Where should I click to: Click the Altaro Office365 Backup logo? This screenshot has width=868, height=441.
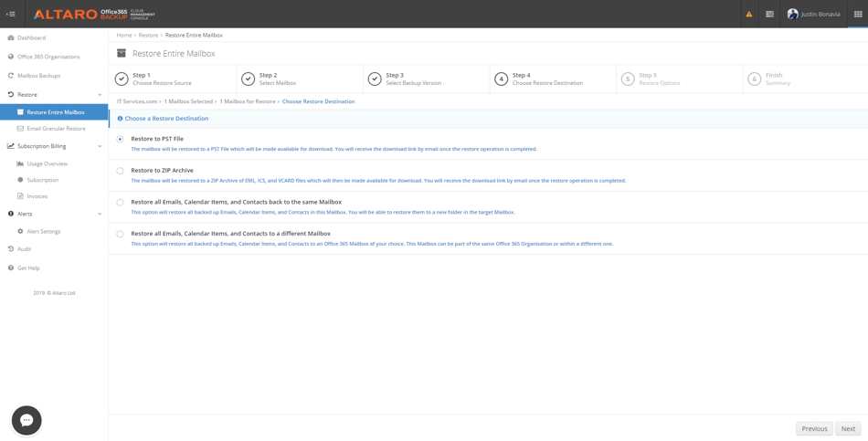click(x=93, y=14)
